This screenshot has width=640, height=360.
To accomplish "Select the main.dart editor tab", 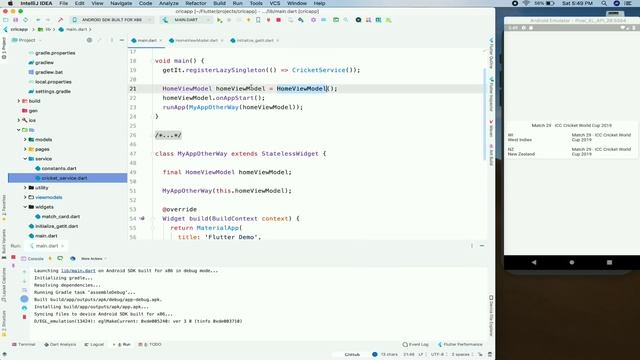I will click(x=147, y=40).
